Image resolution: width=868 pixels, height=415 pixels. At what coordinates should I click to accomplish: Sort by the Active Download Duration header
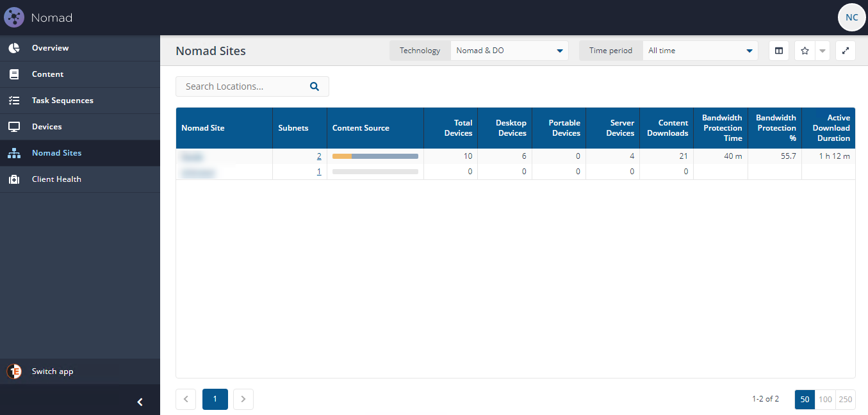828,128
